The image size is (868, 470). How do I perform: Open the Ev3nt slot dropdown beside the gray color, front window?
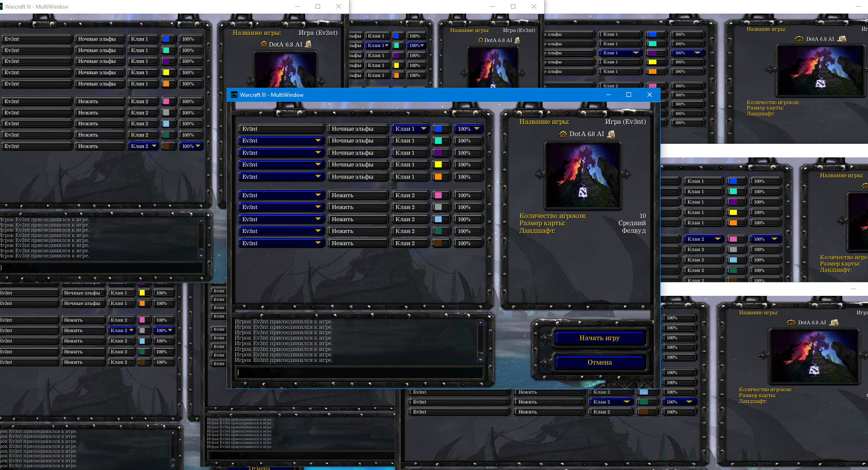coord(281,207)
